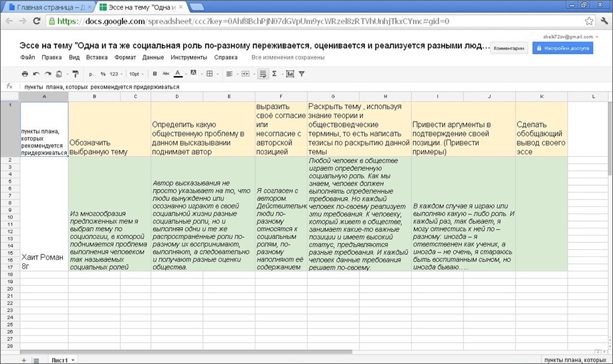The height and width of the screenshot is (364, 613).
Task: Click the browser forward arrow
Action: pos(23,21)
